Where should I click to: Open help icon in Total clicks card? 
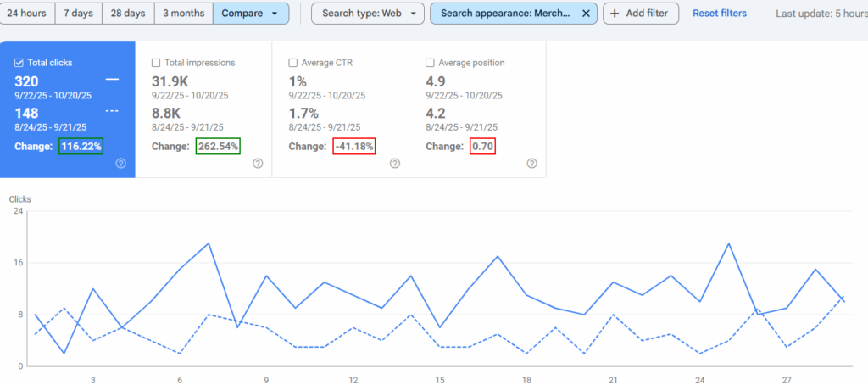[120, 164]
